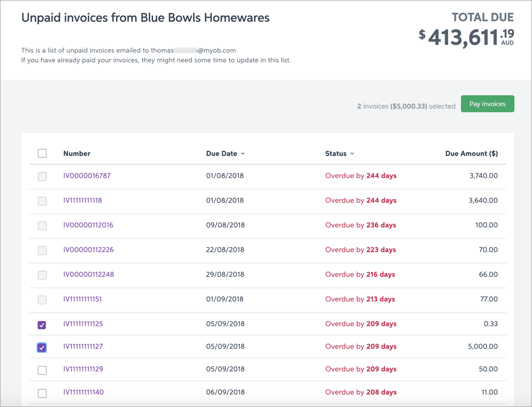The width and height of the screenshot is (532, 407).
Task: Toggle the select-all header checkbox
Action: (x=42, y=153)
